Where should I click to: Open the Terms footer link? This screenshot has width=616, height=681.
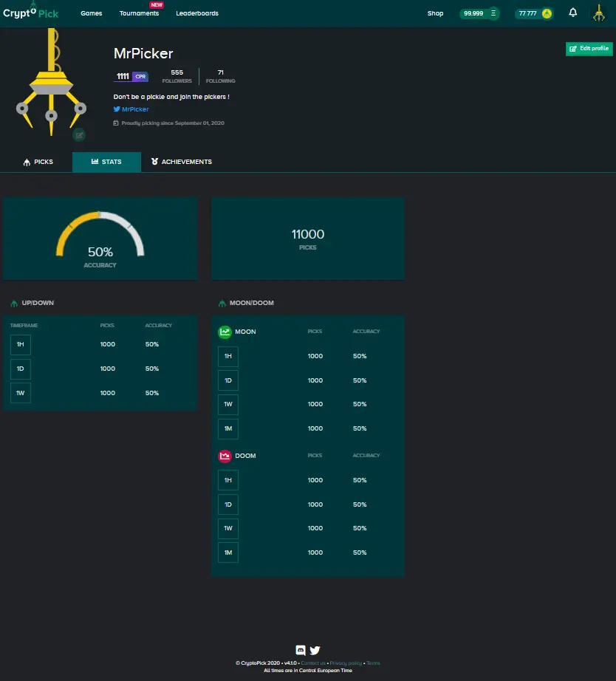[373, 663]
